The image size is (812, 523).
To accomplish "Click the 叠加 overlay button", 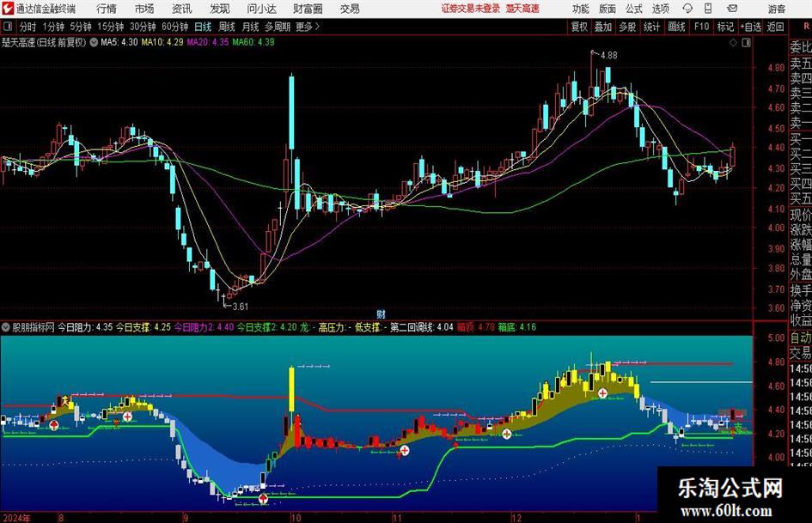I will pos(603,27).
